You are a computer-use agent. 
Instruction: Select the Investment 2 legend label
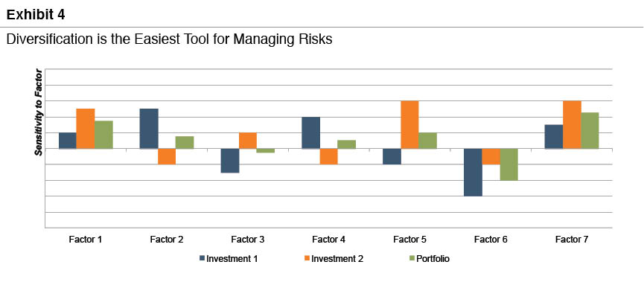[x=337, y=259]
